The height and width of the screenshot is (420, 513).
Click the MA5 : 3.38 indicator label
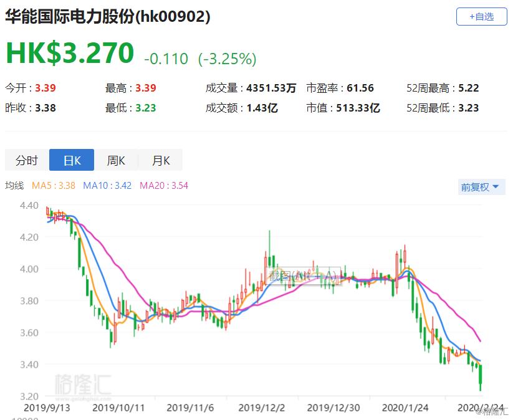pyautogui.click(x=54, y=186)
